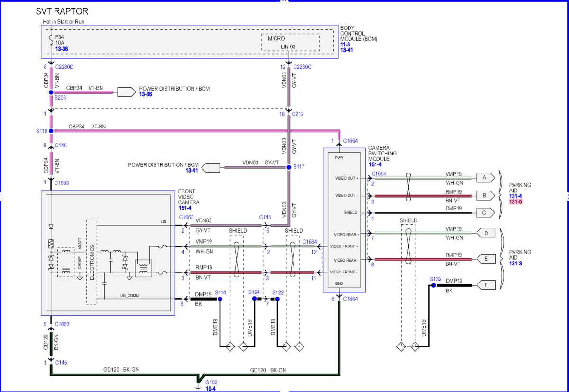
Task: Click the VIDEO REAR - pin label
Action: click(x=347, y=260)
